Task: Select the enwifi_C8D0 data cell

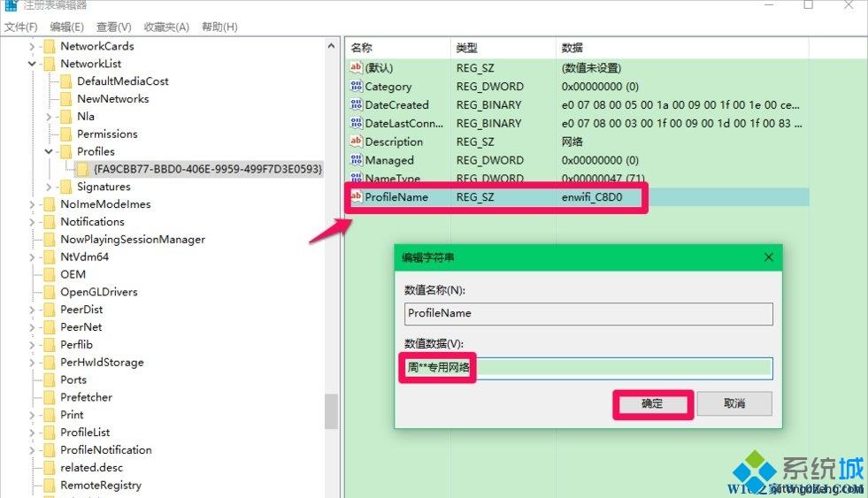Action: click(x=592, y=197)
